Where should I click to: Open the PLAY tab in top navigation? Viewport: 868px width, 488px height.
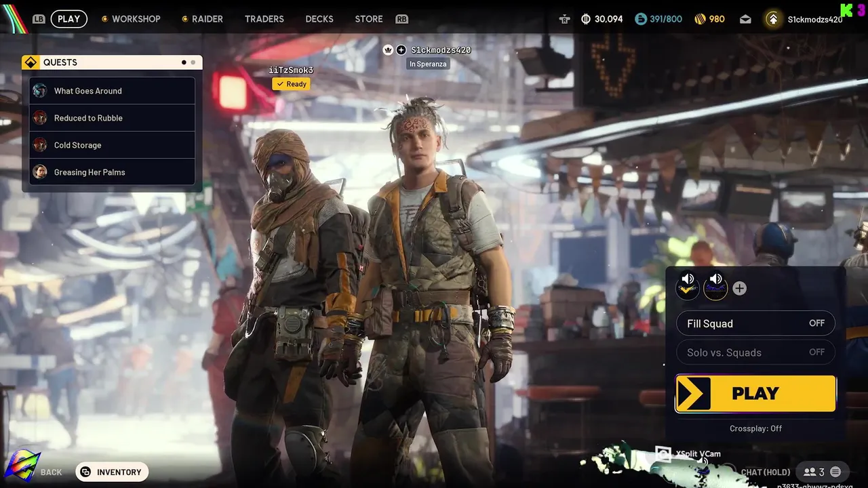[x=68, y=19]
